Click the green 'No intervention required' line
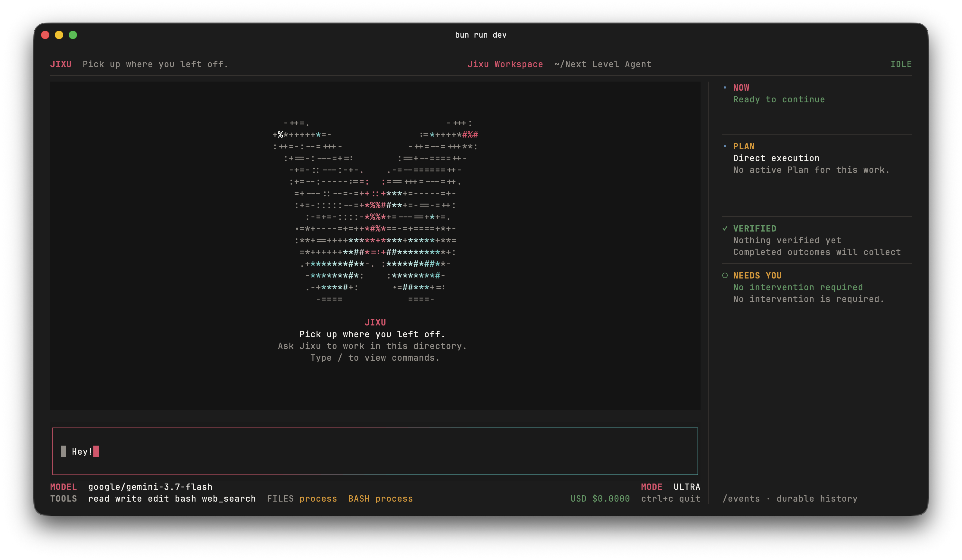Image resolution: width=962 pixels, height=560 pixels. (x=798, y=287)
